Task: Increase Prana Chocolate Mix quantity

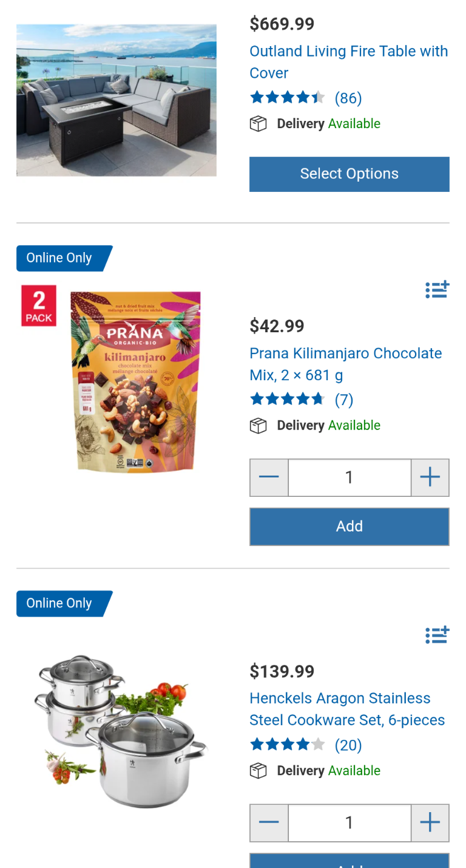Action: (430, 477)
